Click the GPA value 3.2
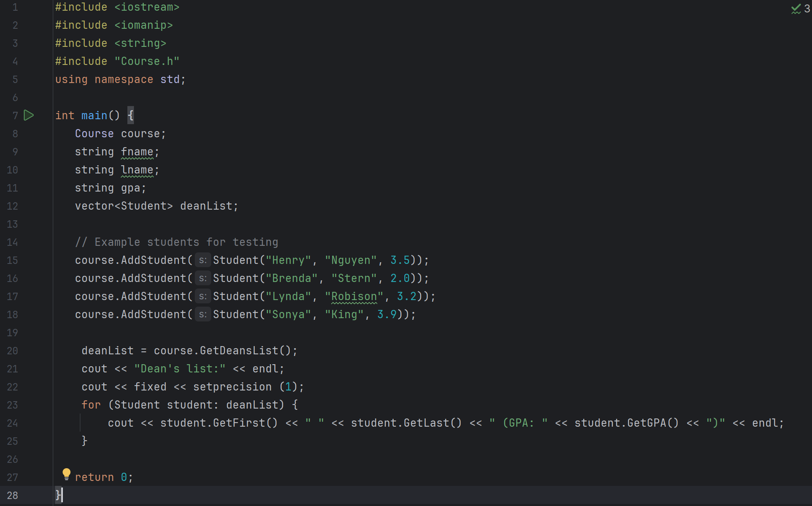The height and width of the screenshot is (506, 812). coord(407,296)
